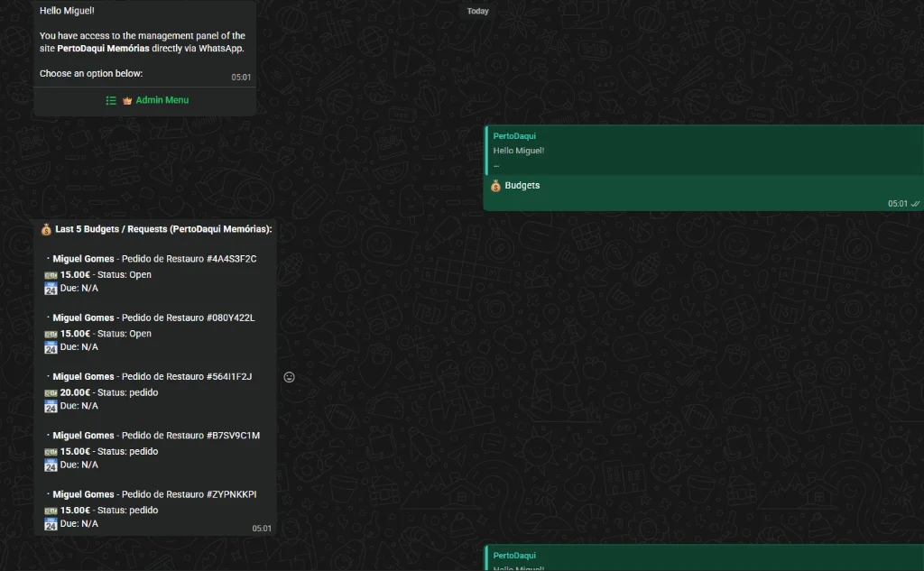This screenshot has width=924, height=571.
Task: Click the calendar icon under order #080Y422L
Action: (51, 347)
